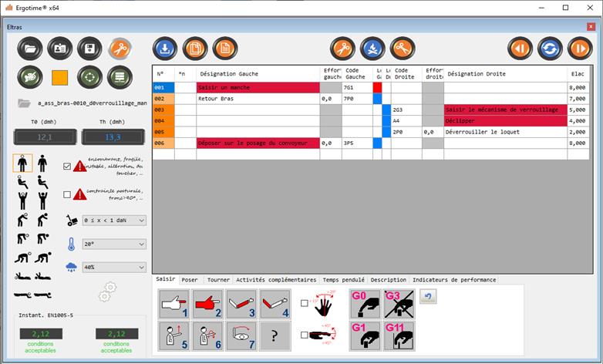
Task: Select the Retour Bras cell
Action: [258, 99]
